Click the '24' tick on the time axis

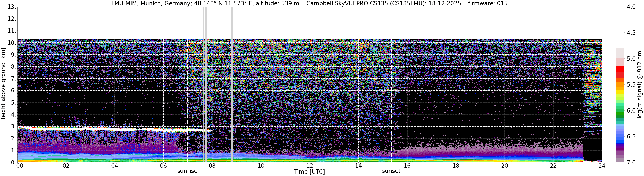pos(602,166)
